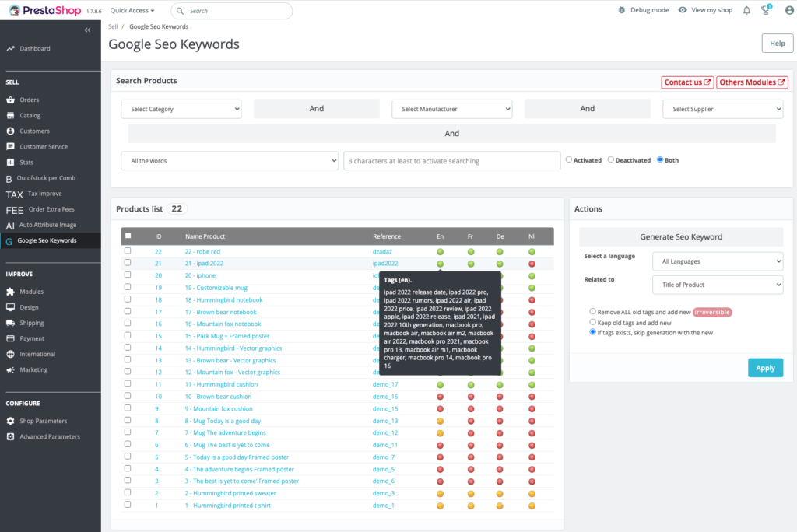This screenshot has width=797, height=532.
Task: Open the Select Category dropdown
Action: (x=181, y=109)
